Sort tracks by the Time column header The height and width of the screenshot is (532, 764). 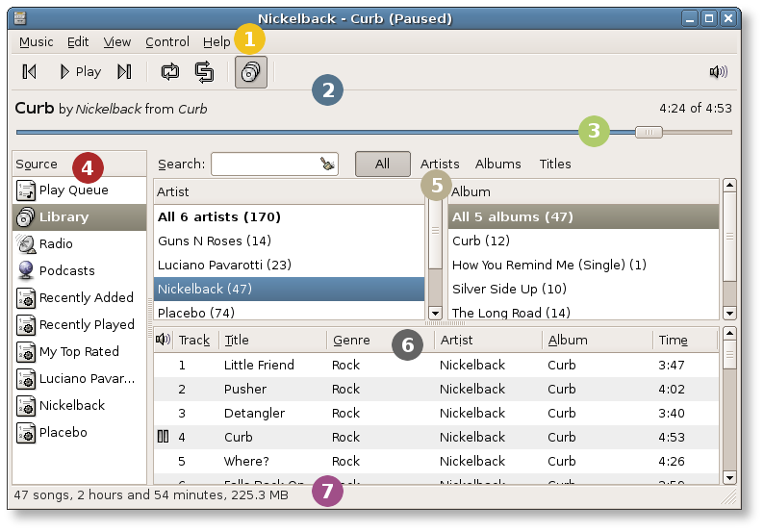(673, 341)
